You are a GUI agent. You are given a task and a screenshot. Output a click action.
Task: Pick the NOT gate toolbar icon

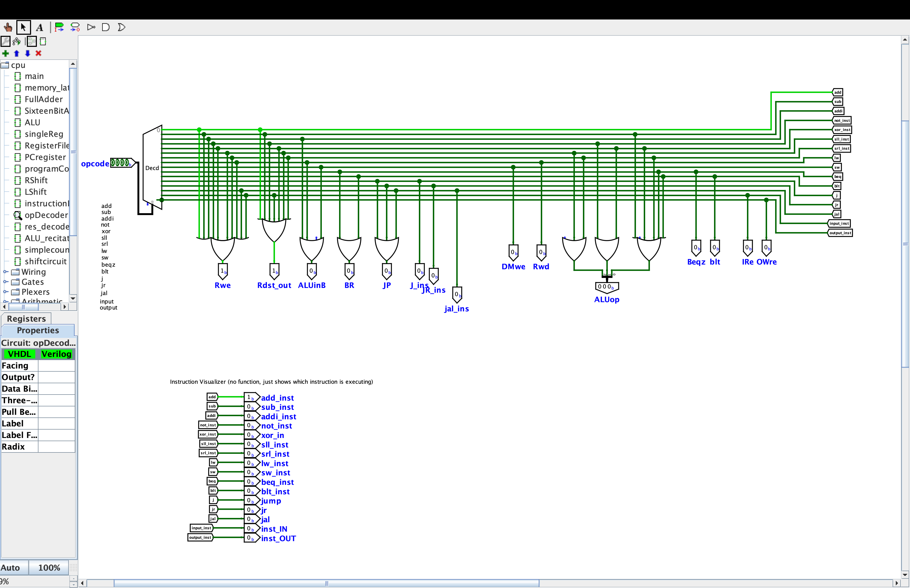(x=91, y=27)
